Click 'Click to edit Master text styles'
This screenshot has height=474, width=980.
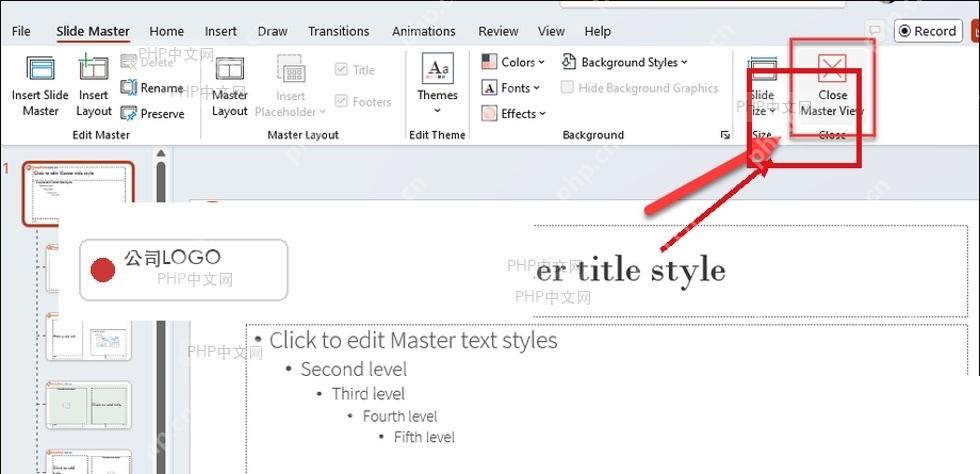(x=413, y=341)
